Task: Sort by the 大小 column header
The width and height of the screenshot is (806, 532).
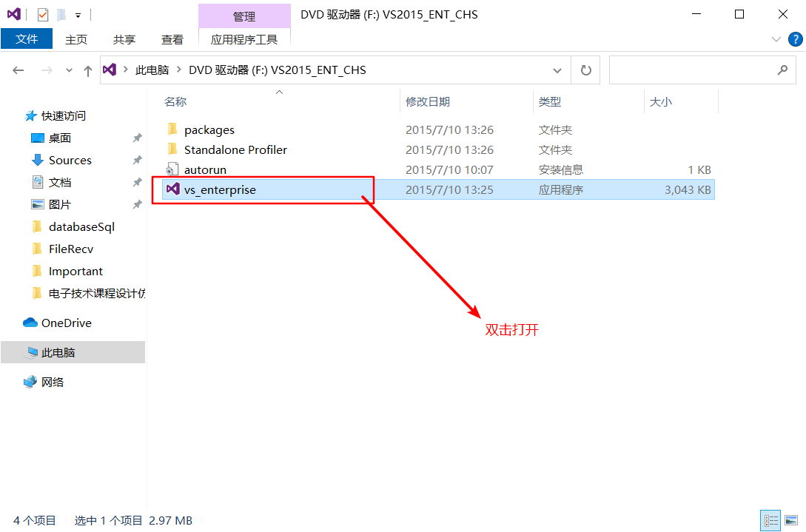Action: 661,102
